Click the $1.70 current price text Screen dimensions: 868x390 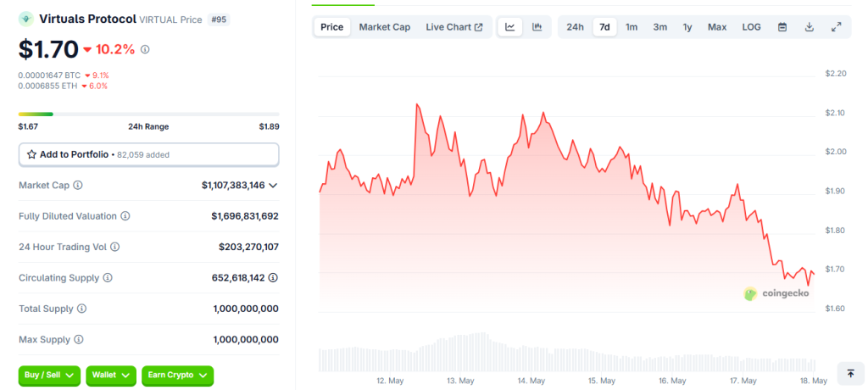click(48, 50)
